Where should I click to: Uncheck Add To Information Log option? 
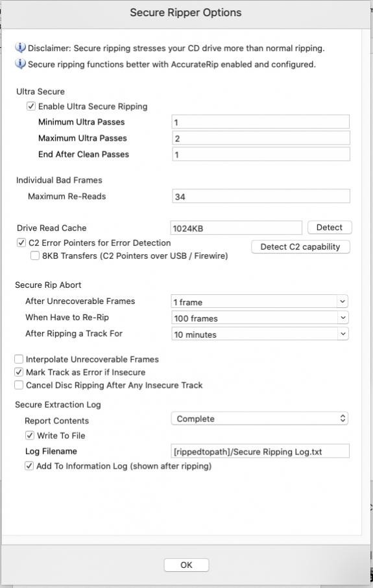click(29, 465)
